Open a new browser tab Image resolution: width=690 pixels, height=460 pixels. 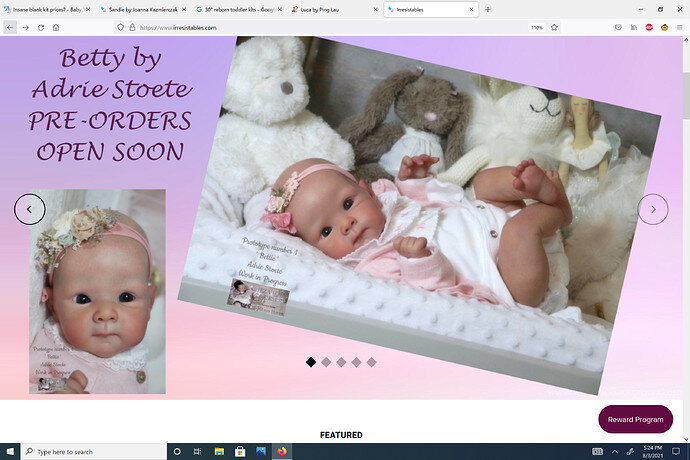[488, 9]
